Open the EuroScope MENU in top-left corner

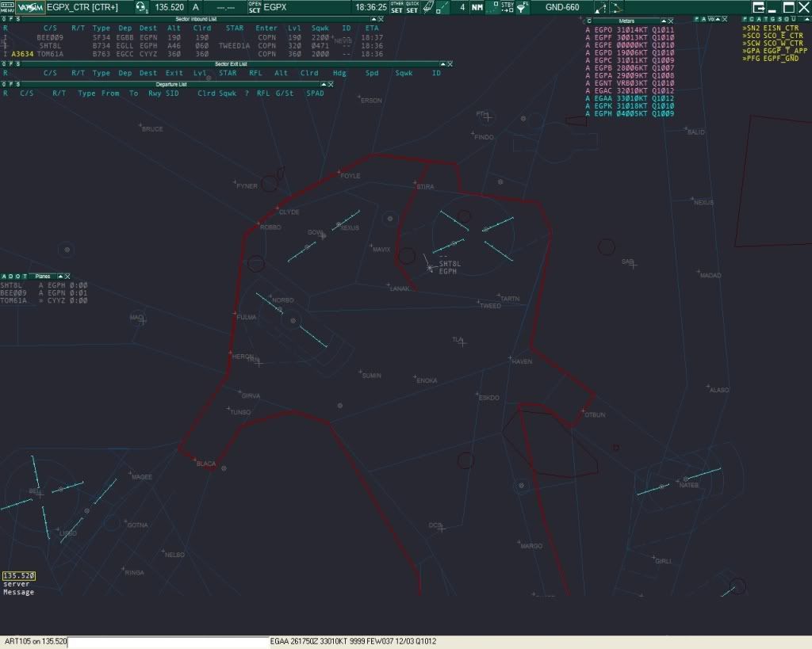coord(6,8)
